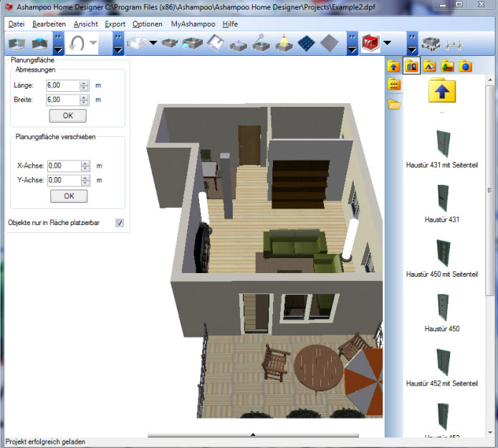Click catalog scrollbar down arrow
This screenshot has height=448, width=498.
point(489,432)
